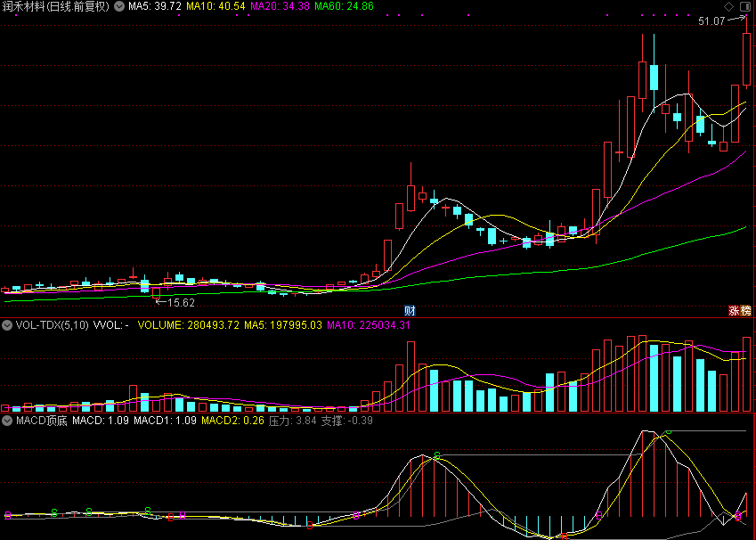Viewport: 756px width, 540px height.
Task: Click the MACD: 1.09 value
Action: pyautogui.click(x=101, y=421)
